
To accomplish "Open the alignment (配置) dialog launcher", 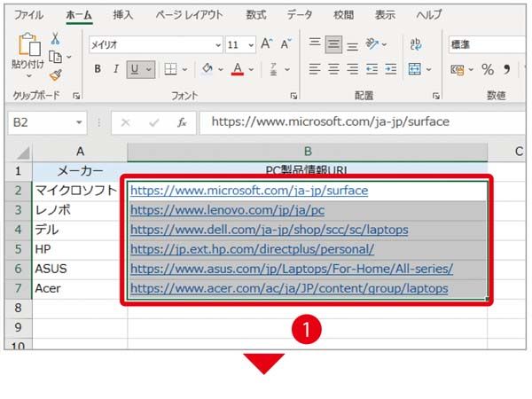I will (435, 97).
